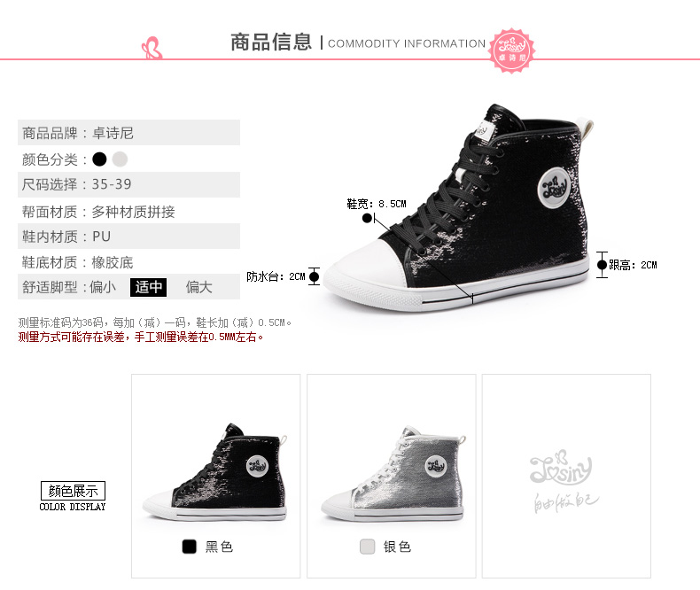This screenshot has width=700, height=590.
Task: Open the large black sequin sneaker image
Action: [458, 208]
